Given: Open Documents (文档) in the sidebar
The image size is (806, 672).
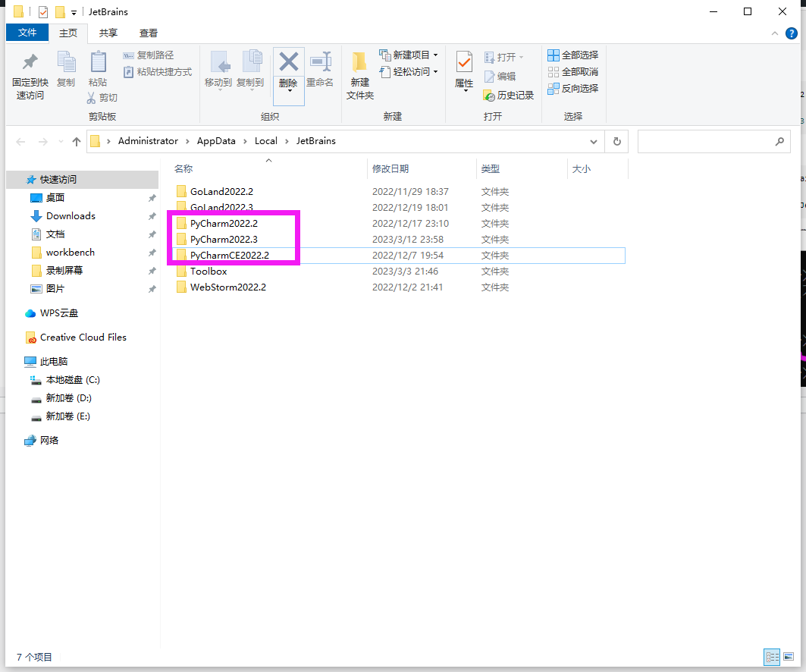Looking at the screenshot, I should click(55, 234).
